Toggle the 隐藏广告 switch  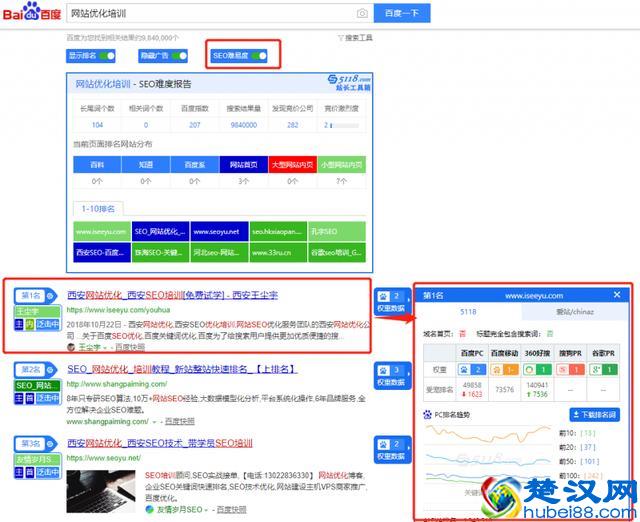point(179,56)
